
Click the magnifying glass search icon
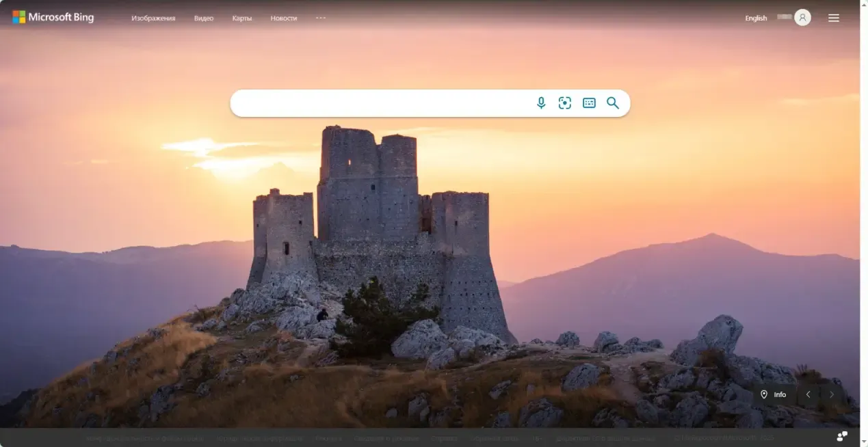pyautogui.click(x=613, y=103)
